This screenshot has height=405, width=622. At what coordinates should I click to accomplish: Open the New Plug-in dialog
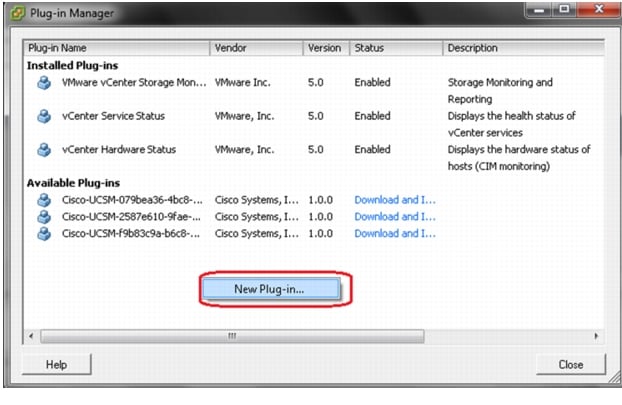(271, 289)
